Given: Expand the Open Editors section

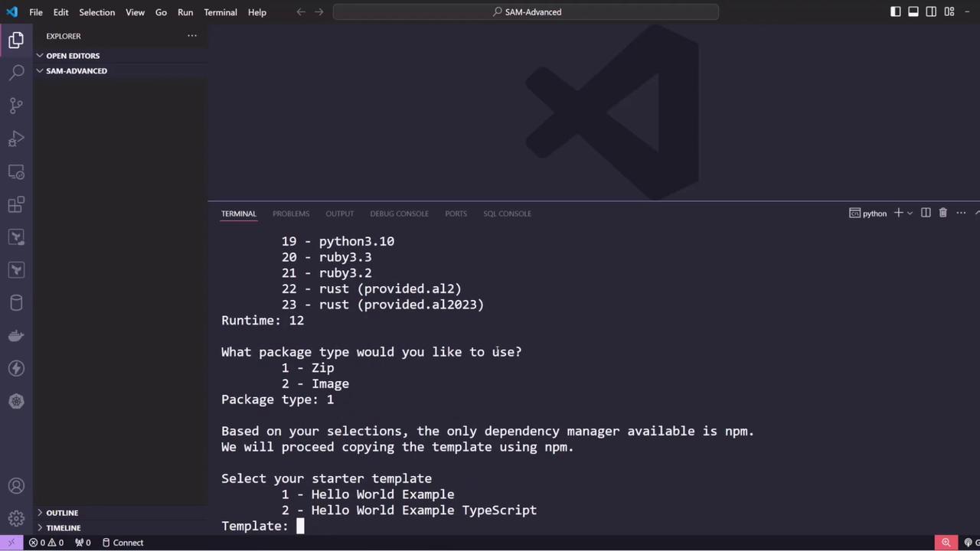Looking at the screenshot, I should pyautogui.click(x=120, y=56).
